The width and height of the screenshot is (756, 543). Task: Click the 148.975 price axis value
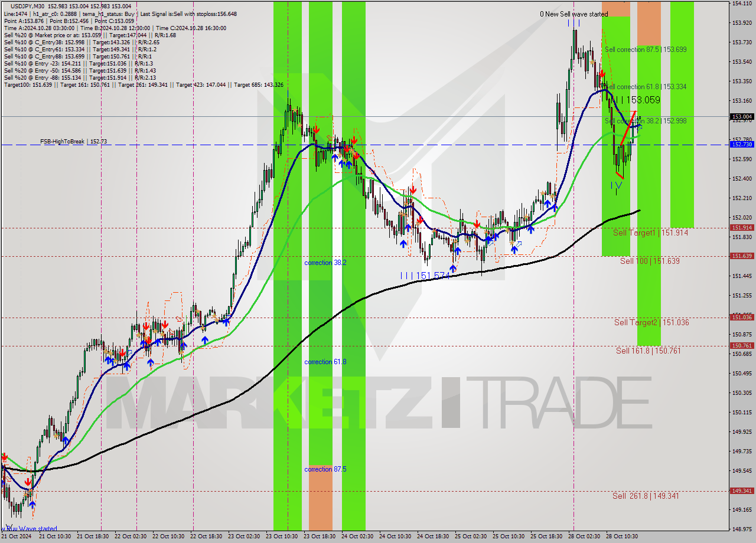pos(742,529)
